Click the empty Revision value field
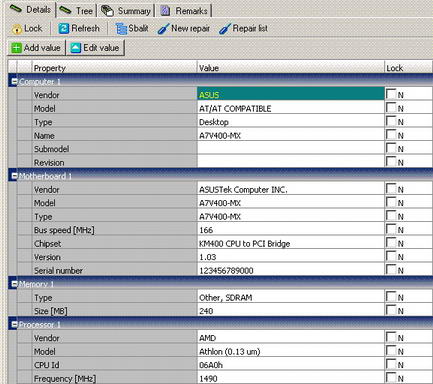The image size is (433, 384). point(291,162)
